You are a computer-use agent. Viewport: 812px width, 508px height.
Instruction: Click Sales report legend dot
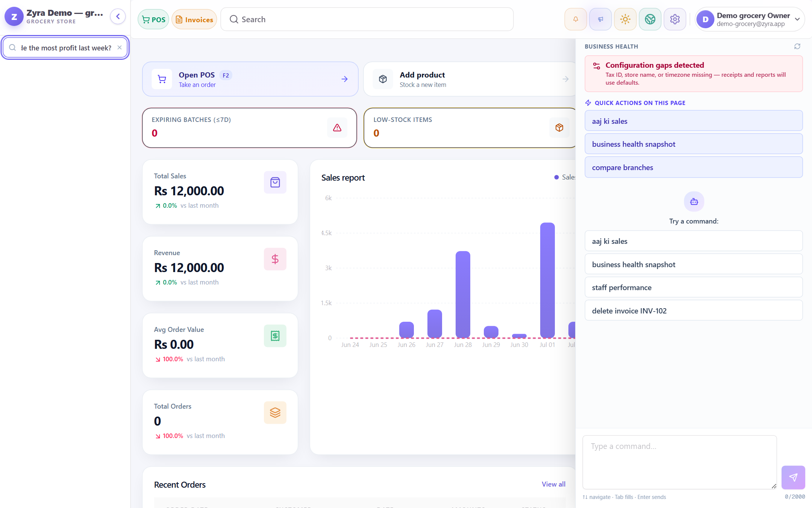click(556, 177)
